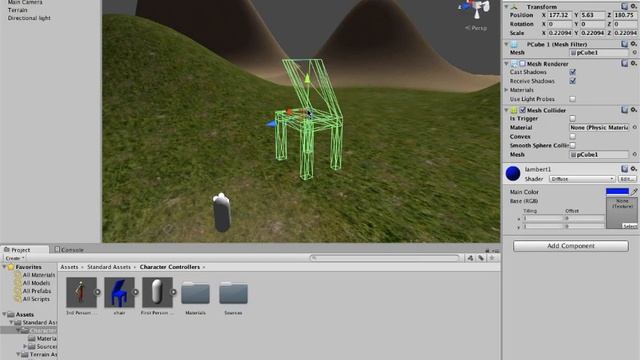The height and width of the screenshot is (360, 640).
Task: Pick object for Physic Material field
Action: (635, 127)
